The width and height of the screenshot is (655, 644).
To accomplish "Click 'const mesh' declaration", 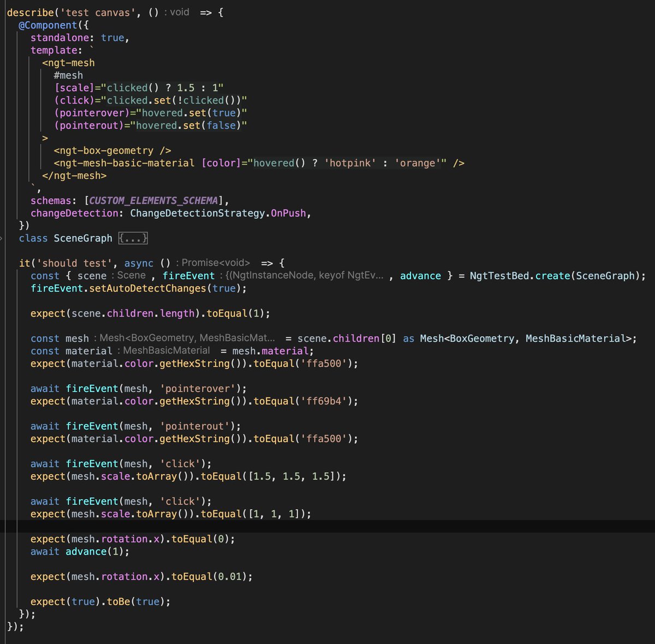I will [59, 339].
